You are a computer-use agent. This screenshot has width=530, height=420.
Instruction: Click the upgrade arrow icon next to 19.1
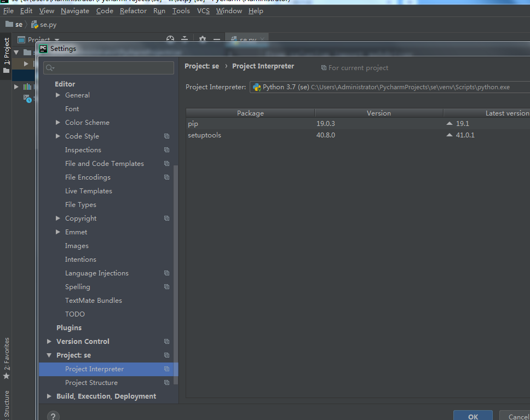449,123
